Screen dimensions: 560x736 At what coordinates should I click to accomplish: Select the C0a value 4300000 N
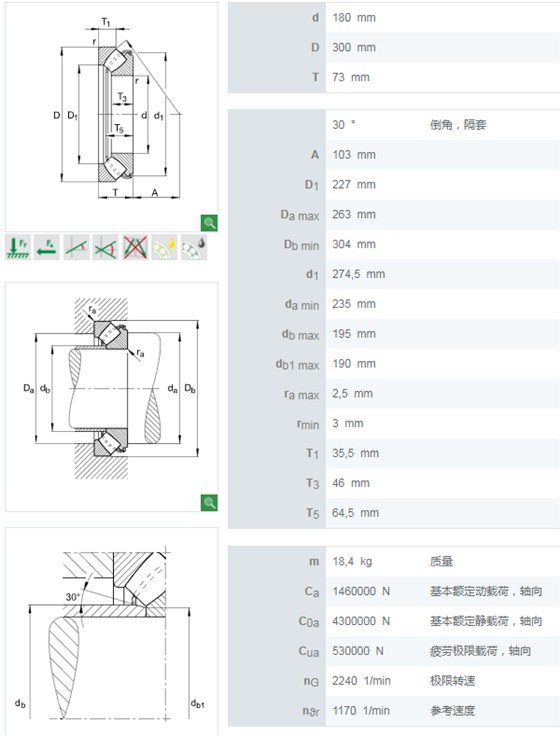click(361, 621)
